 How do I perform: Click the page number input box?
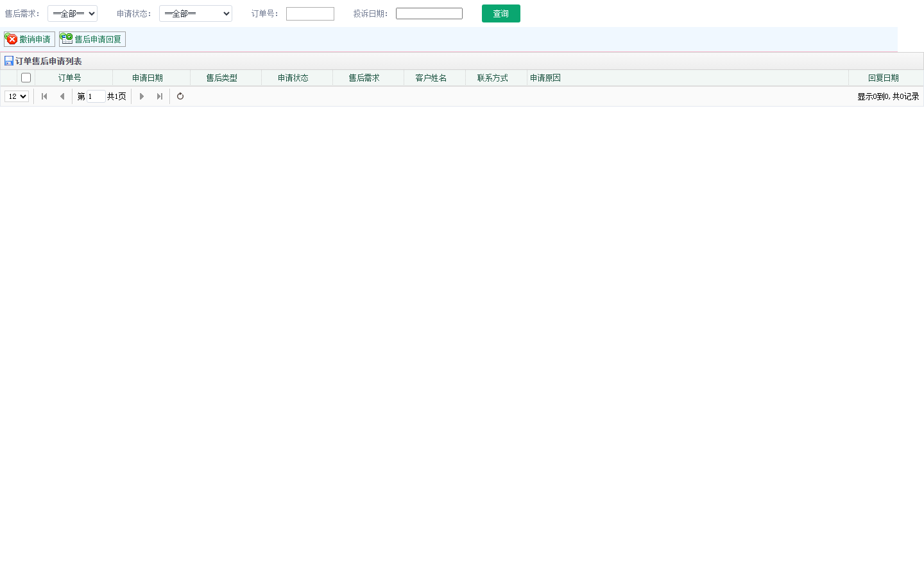pyautogui.click(x=96, y=96)
